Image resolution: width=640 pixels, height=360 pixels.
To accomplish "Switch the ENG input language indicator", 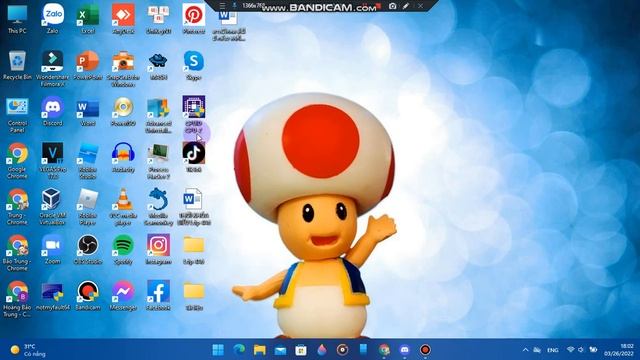I will (x=553, y=350).
